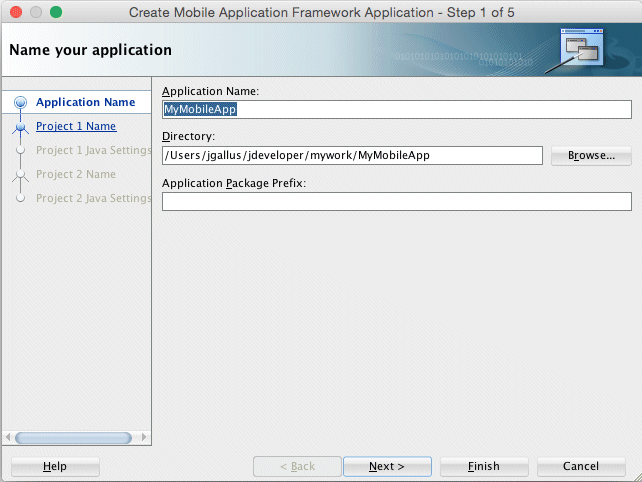Click the Application Package Prefix field
This screenshot has height=482, width=642.
(x=396, y=201)
